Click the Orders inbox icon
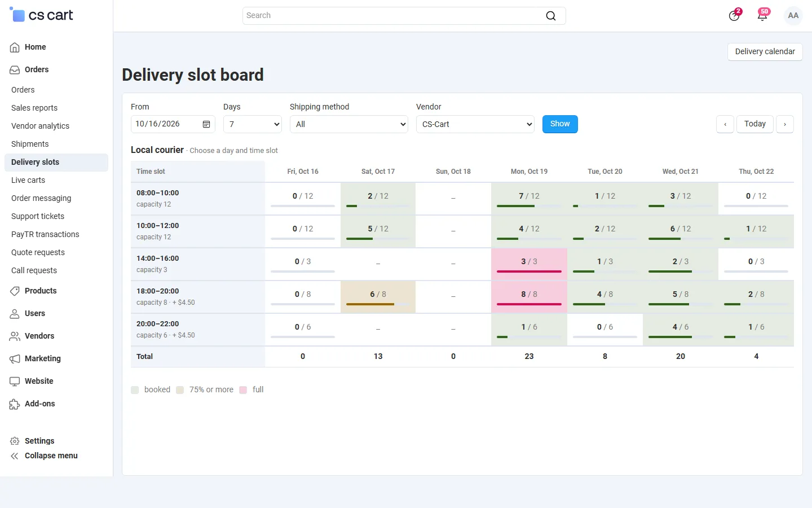 (15, 70)
